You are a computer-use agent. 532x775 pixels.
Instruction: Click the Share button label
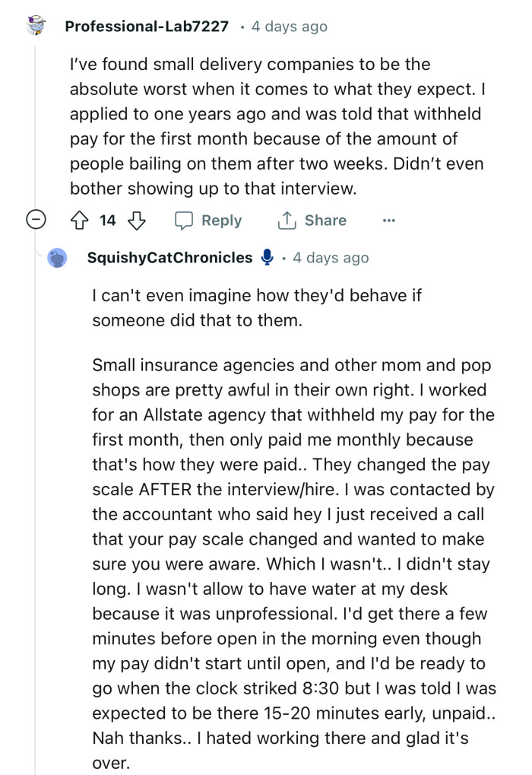pyautogui.click(x=327, y=221)
